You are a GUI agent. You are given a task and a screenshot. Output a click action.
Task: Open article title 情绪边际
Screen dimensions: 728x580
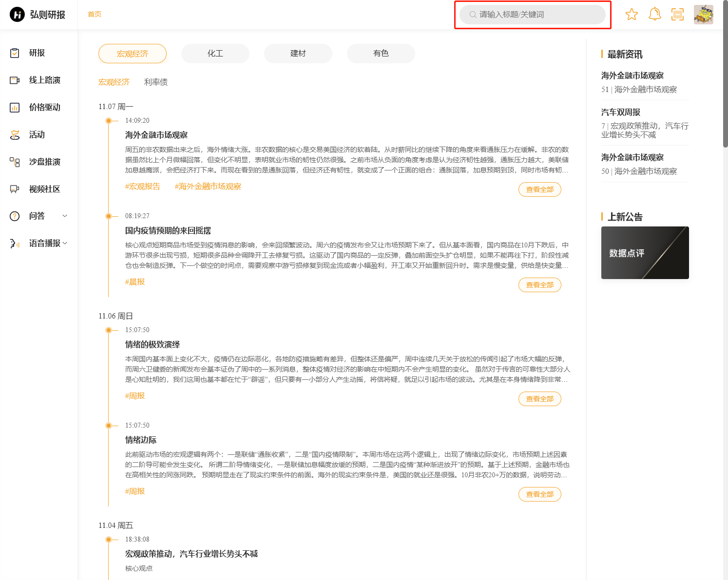point(141,440)
